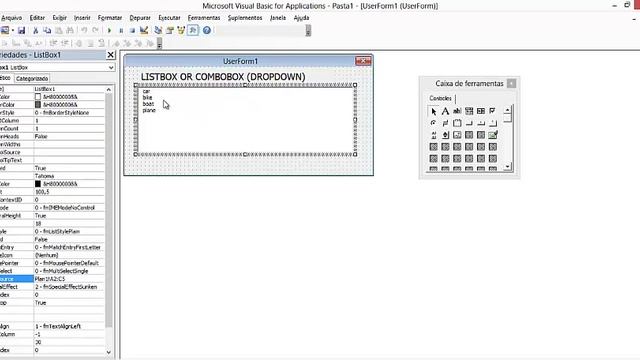Open Visual Basic Help question mark icon
The image size is (640, 360).
(x=207, y=30)
